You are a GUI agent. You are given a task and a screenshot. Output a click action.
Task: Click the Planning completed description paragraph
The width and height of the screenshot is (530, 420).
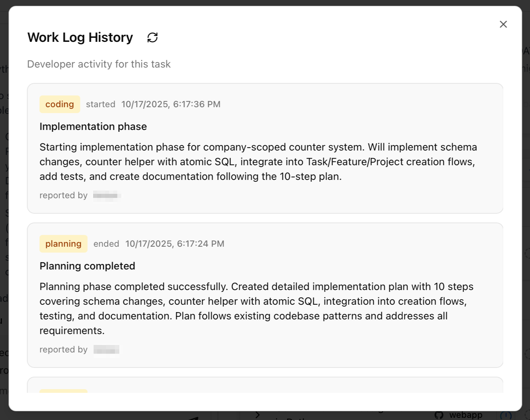256,308
